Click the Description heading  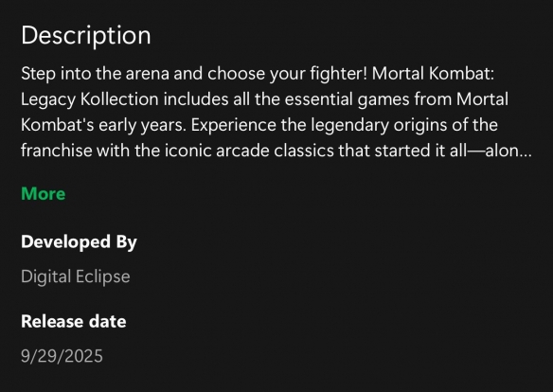[x=86, y=36]
